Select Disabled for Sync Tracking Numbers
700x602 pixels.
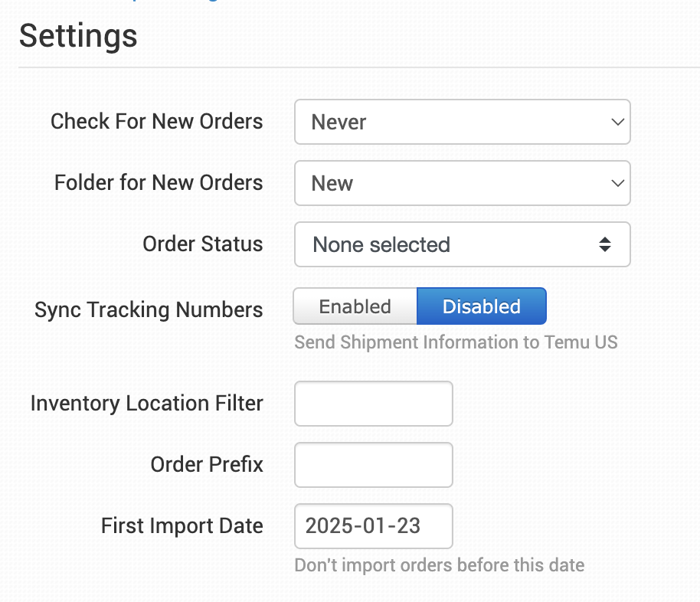(x=481, y=306)
